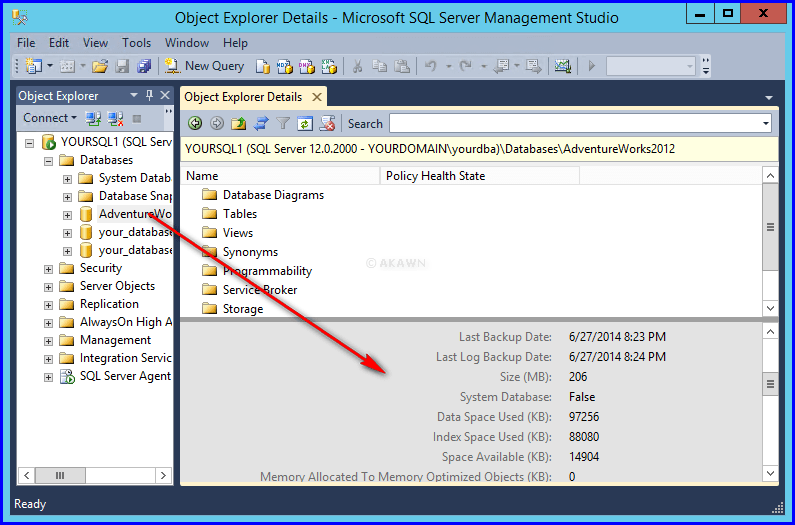Click the Open File folder icon

(100, 66)
